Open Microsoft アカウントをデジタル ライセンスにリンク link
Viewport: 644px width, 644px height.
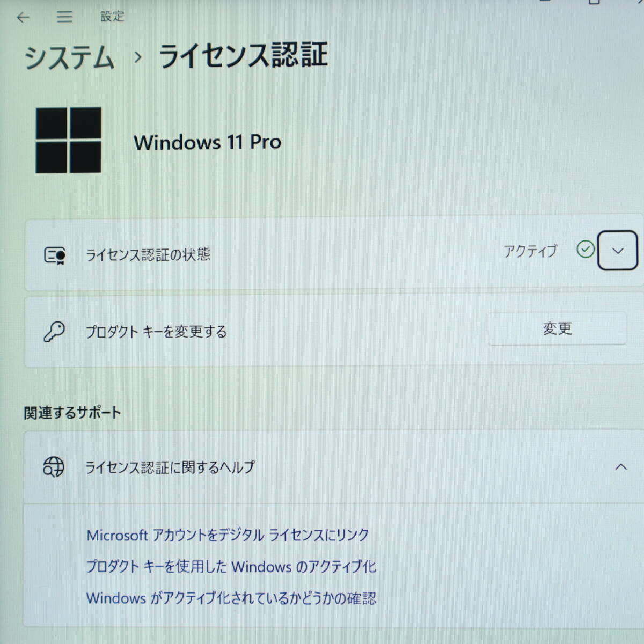228,535
